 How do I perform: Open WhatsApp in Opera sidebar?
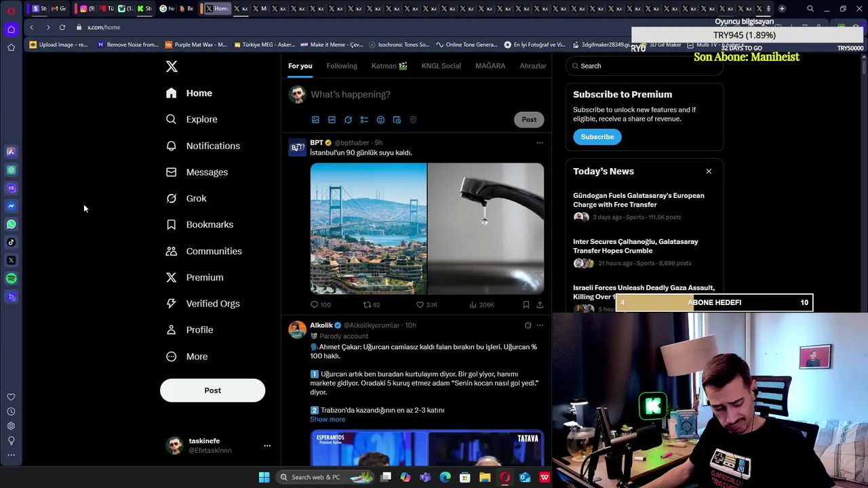11,224
